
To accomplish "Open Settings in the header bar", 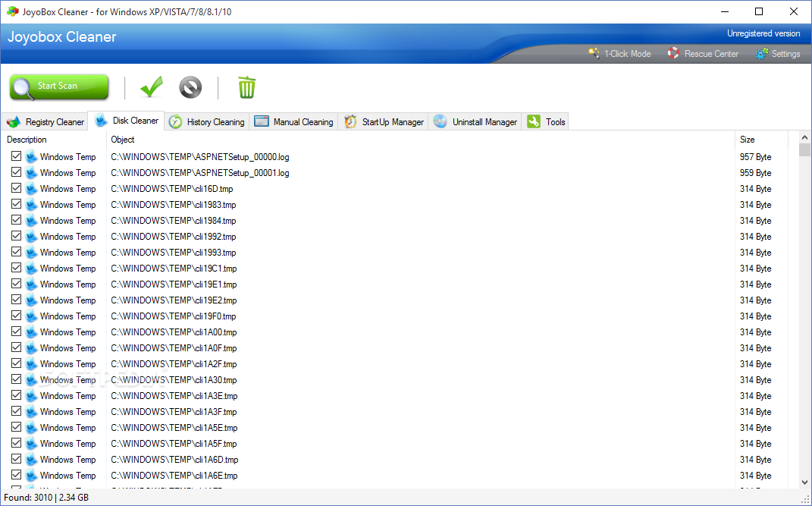I will [x=777, y=53].
